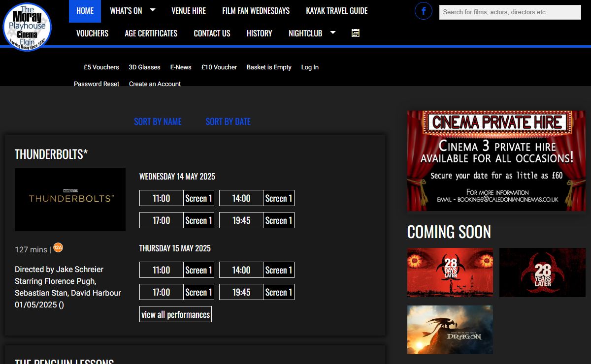Click in the film search field
Screen dimensions: 591x364
[510, 12]
